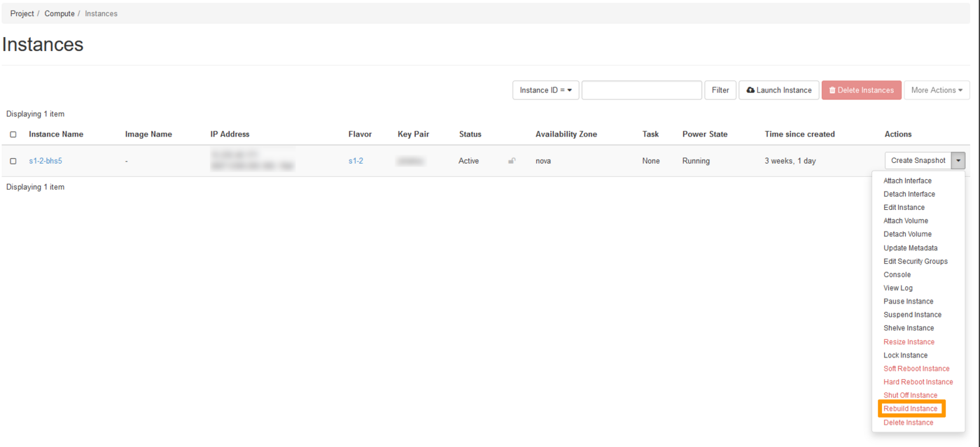Toggle the select-all instances checkbox
980x447 pixels.
click(13, 134)
